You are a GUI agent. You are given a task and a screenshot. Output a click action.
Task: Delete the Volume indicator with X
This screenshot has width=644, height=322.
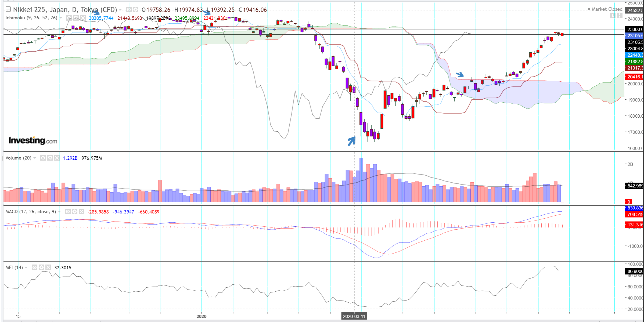pyautogui.click(x=57, y=158)
